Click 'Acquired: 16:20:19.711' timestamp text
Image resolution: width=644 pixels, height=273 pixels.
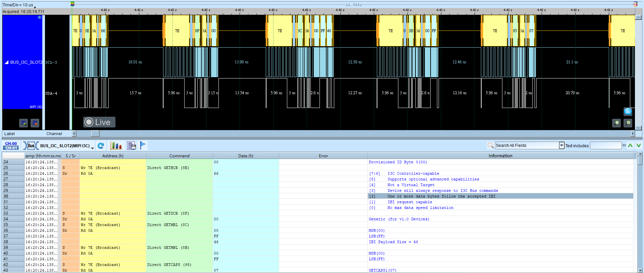click(23, 11)
